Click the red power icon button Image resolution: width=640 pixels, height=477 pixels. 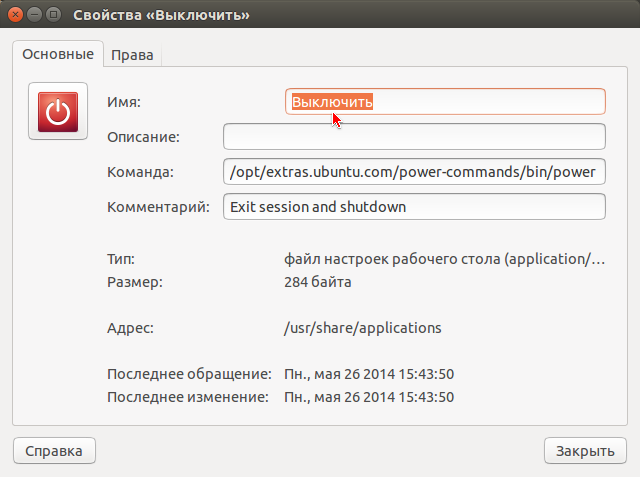point(58,111)
